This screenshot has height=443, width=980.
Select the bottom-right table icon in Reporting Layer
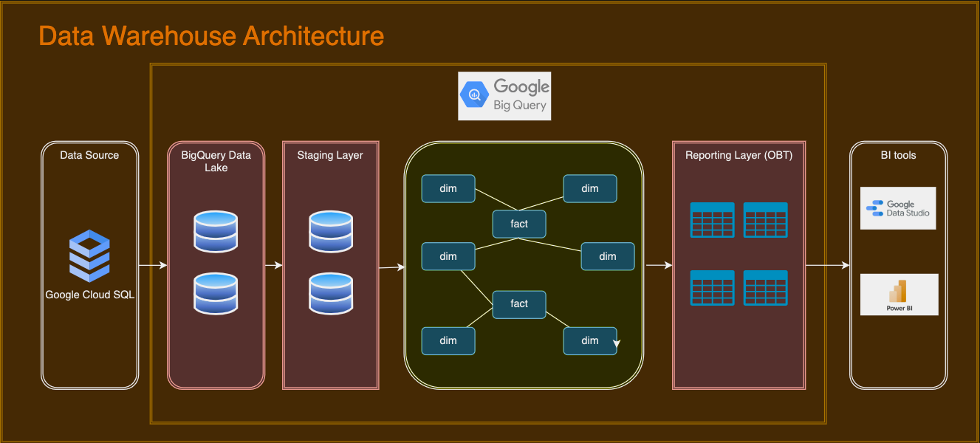(x=766, y=287)
